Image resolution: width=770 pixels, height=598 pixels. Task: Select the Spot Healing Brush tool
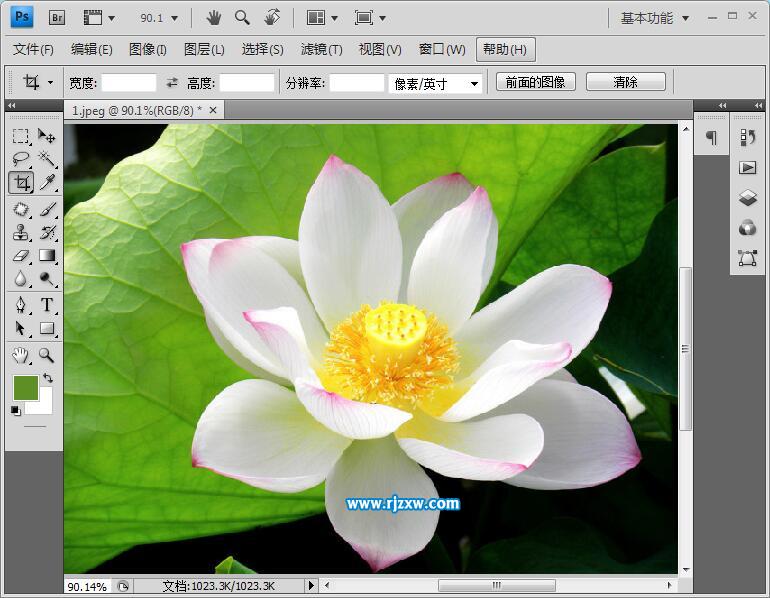21,209
